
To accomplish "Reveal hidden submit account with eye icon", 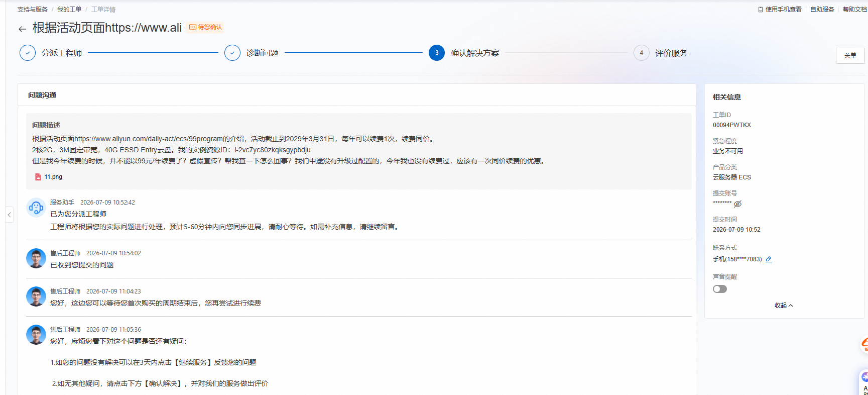I will click(x=737, y=204).
